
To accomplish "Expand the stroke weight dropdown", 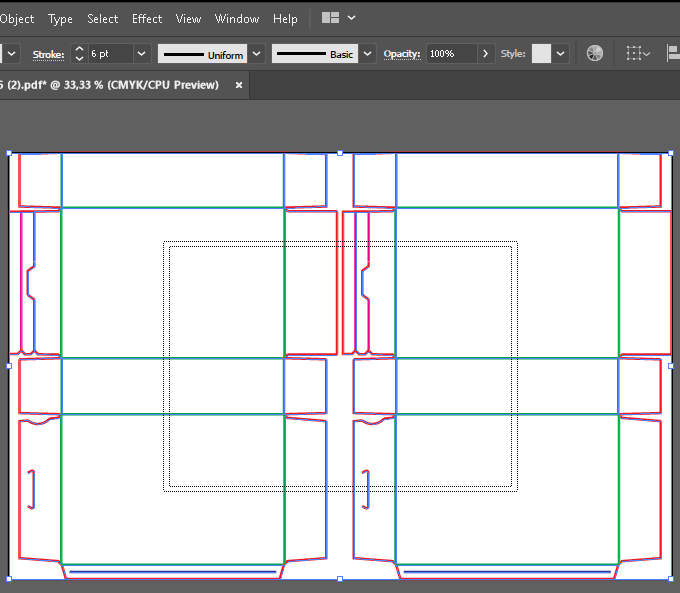I will point(141,53).
